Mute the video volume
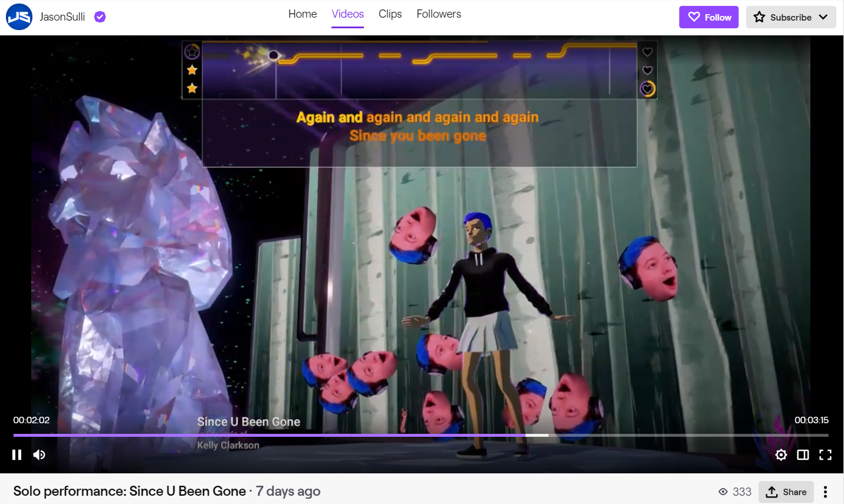The image size is (844, 504). click(x=40, y=454)
